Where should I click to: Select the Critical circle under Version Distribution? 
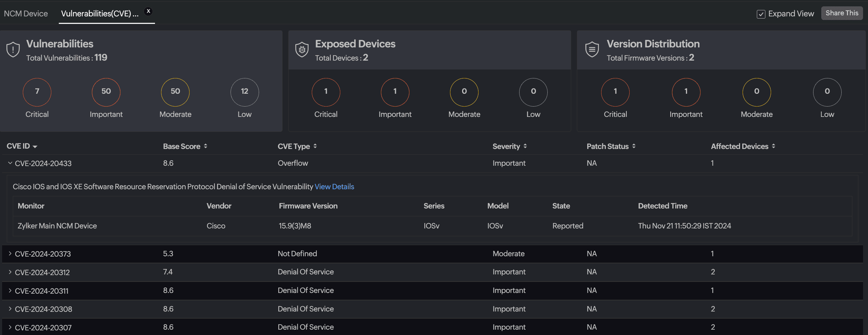click(x=615, y=92)
